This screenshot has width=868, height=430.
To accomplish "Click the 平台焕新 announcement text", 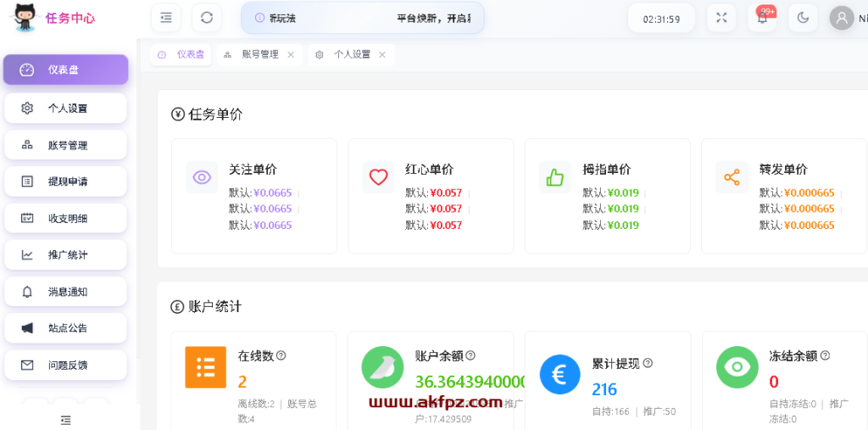I will (434, 19).
